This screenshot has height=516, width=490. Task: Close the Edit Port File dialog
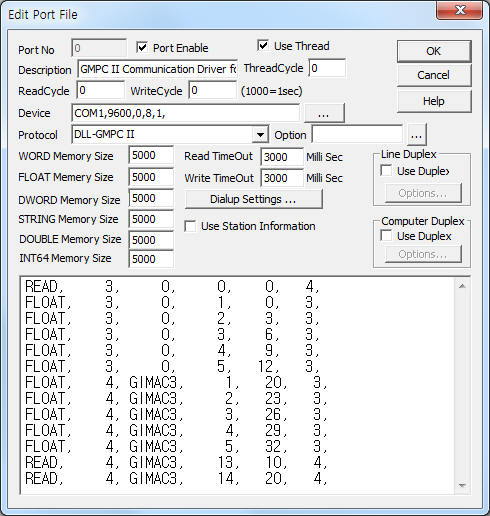click(x=459, y=10)
